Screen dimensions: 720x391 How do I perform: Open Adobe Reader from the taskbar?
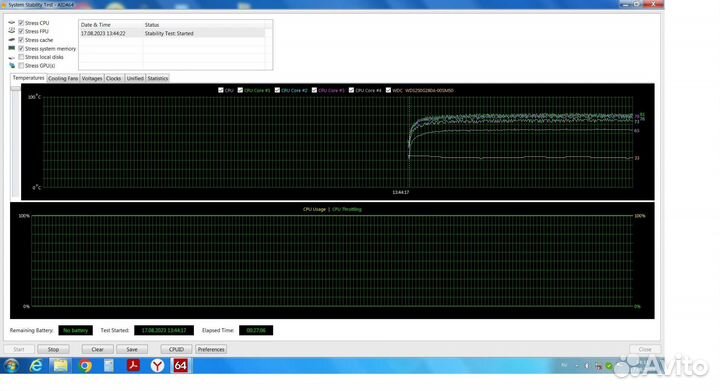133,366
